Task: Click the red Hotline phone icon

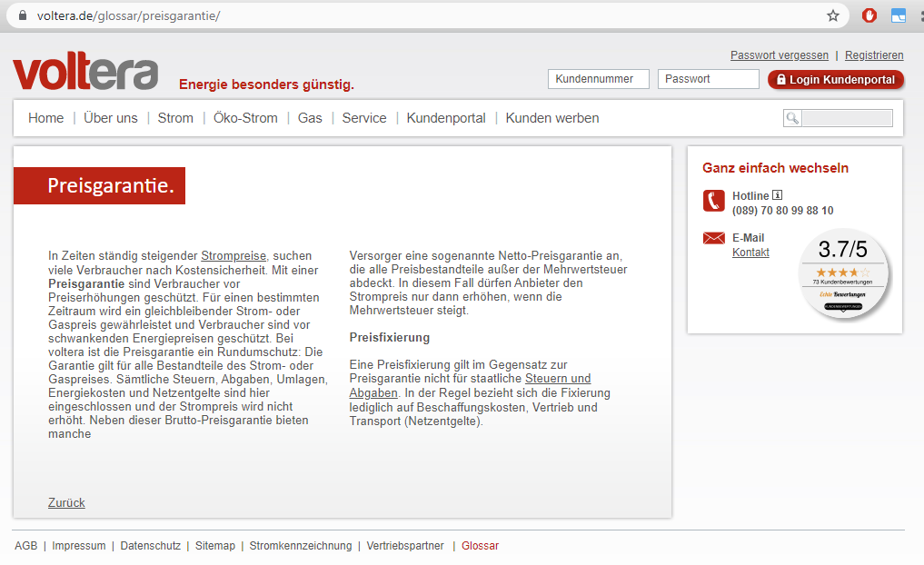Action: point(713,201)
